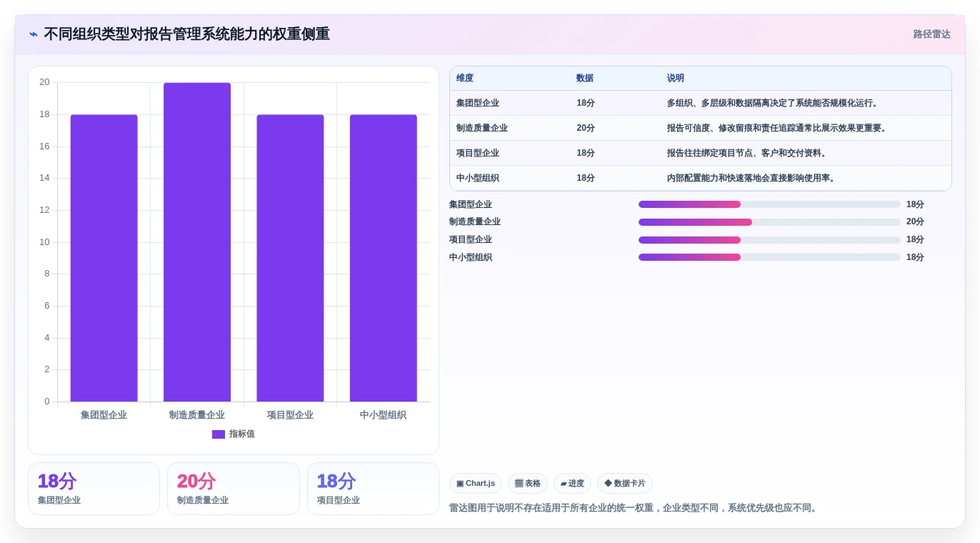
Task: Click the lightning icon beside the title
Action: coord(34,34)
